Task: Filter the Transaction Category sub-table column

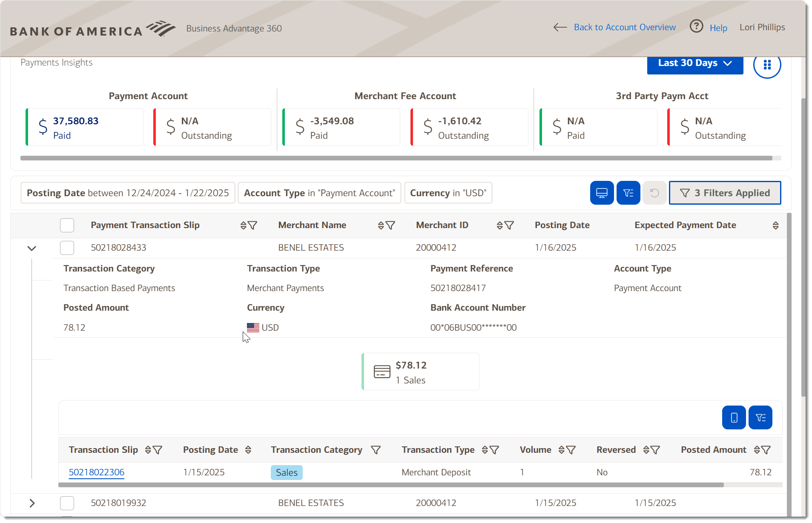Action: 376,450
